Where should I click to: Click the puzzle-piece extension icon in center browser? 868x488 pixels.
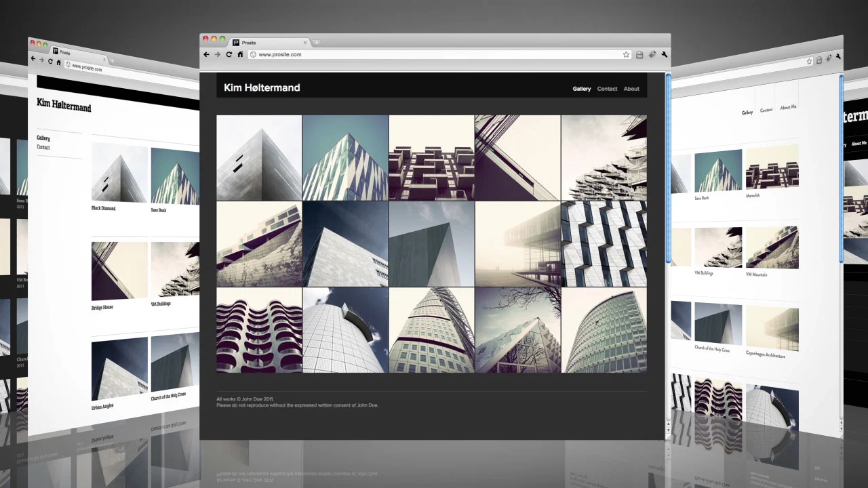coord(652,55)
